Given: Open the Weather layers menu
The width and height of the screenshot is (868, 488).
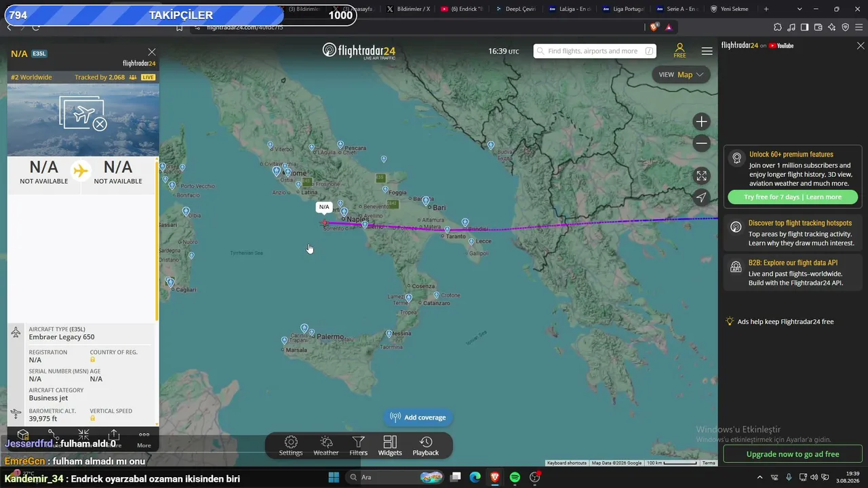Looking at the screenshot, I should tap(325, 446).
